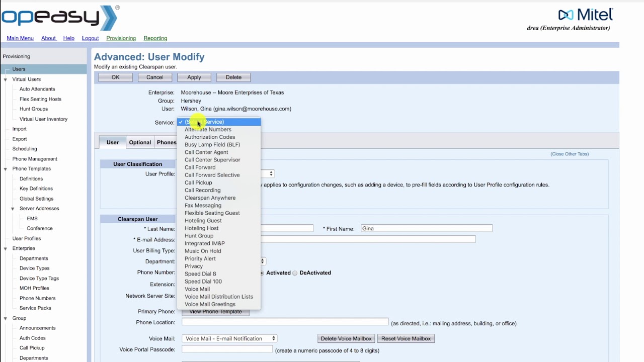The image size is (644, 362).
Task: Choose Call Center Agent service
Action: click(219, 152)
